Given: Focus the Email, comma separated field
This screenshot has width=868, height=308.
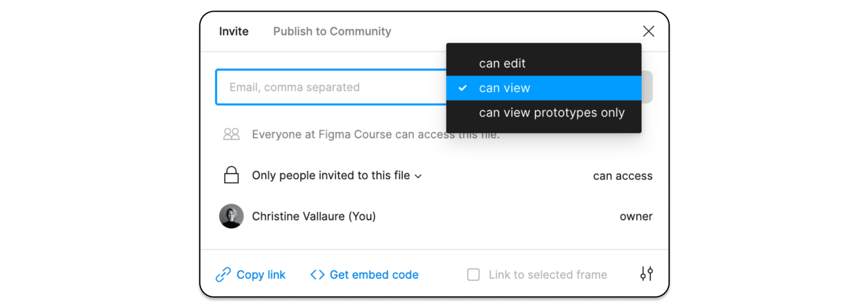Looking at the screenshot, I should (329, 87).
